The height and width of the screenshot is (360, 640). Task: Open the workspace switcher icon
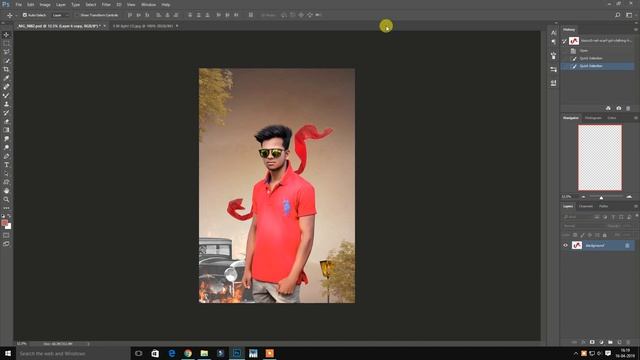coord(629,15)
